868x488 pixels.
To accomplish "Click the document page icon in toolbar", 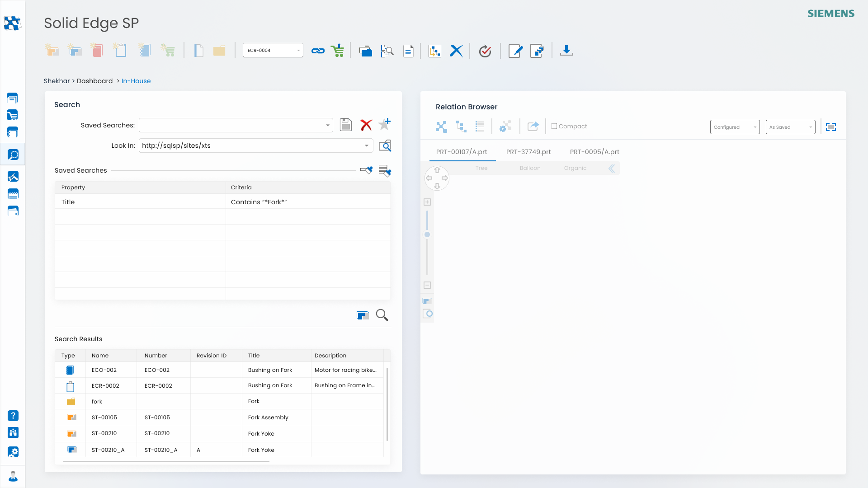I will 408,51.
